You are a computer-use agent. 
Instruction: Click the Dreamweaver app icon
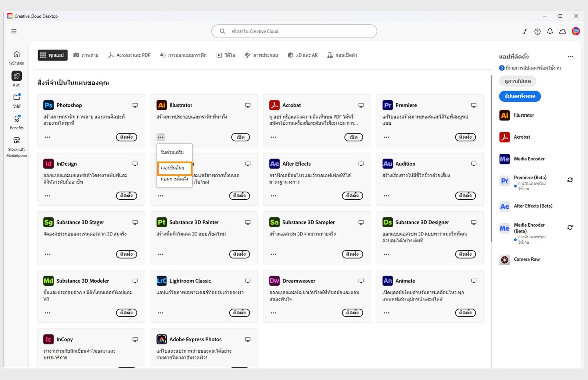(274, 281)
